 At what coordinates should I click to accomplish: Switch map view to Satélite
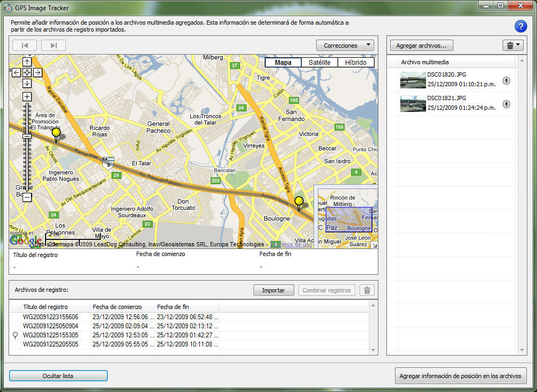(x=319, y=62)
